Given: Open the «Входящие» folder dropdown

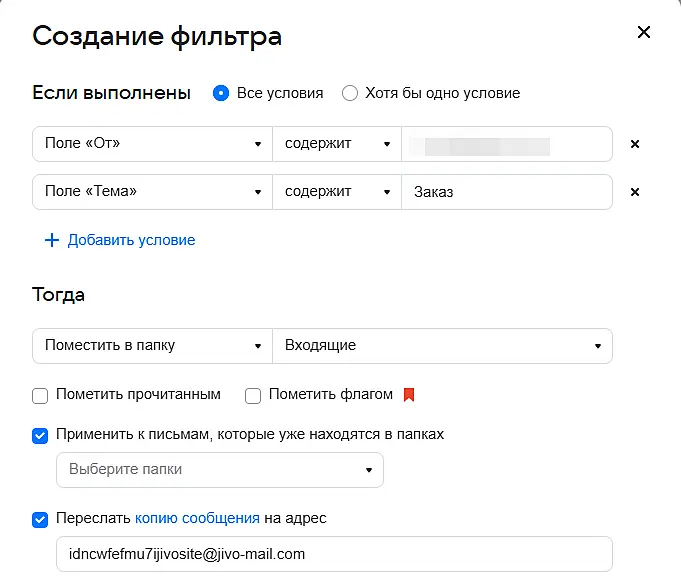Looking at the screenshot, I should 442,346.
